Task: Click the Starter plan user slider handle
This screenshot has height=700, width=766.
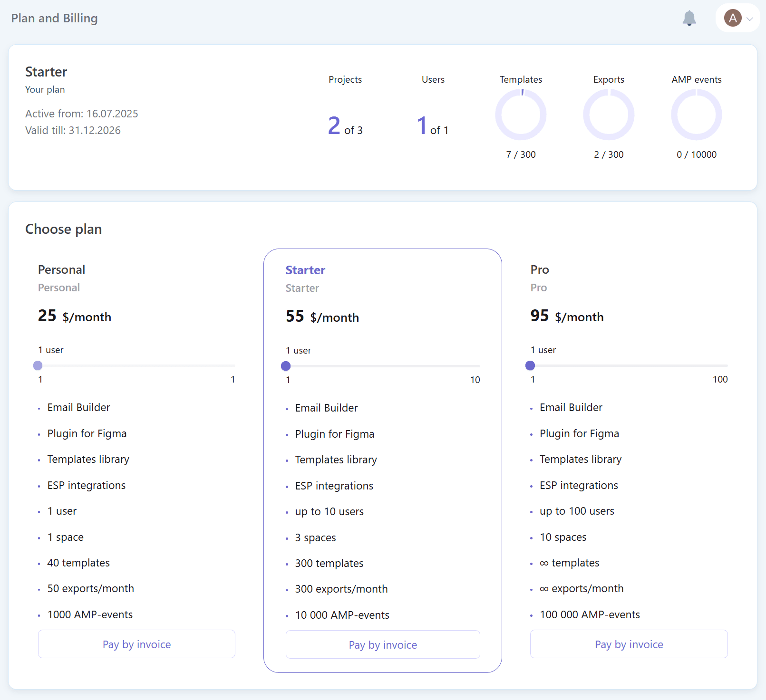Action: (x=286, y=366)
